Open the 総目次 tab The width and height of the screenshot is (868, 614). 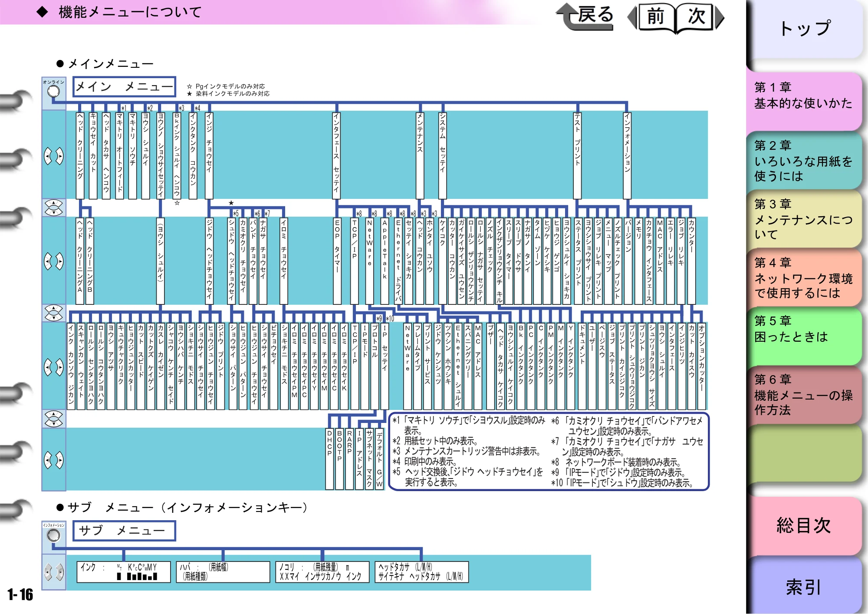coord(804,525)
